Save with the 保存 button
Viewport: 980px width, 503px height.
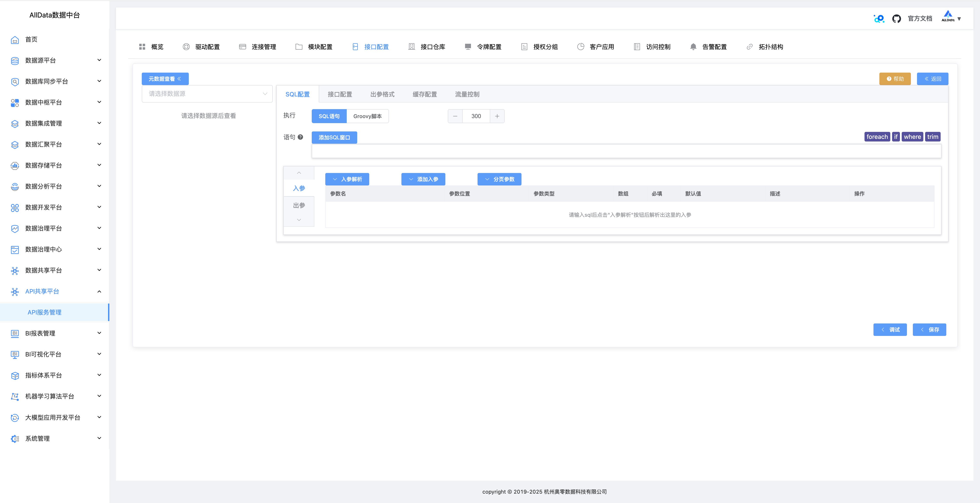tap(929, 330)
